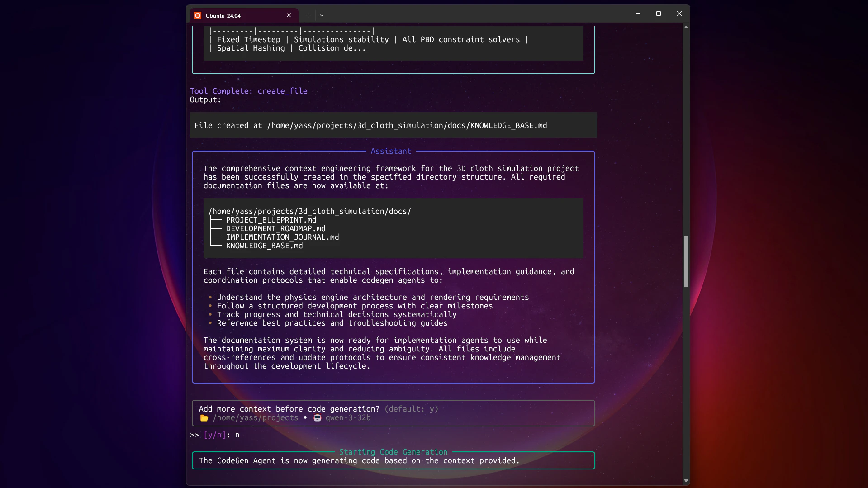Click the Ubuntu logo icon on the tab
Screen dimensions: 868x488
coord(198,15)
